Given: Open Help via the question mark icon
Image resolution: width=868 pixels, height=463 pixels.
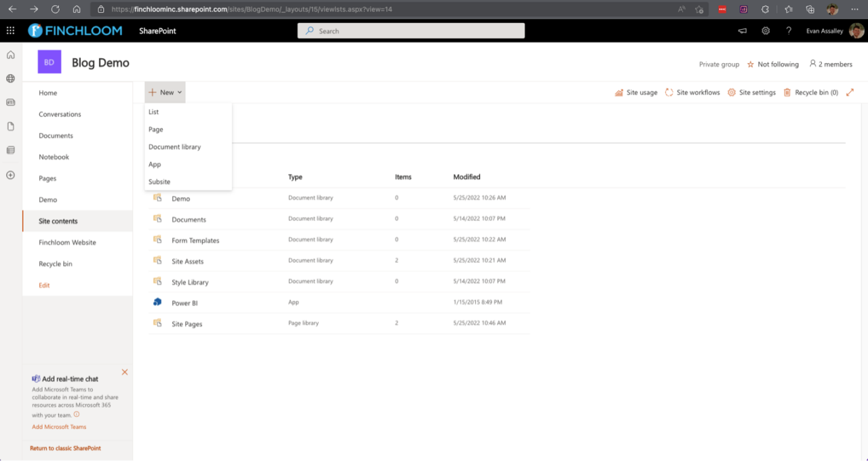Looking at the screenshot, I should click(788, 31).
